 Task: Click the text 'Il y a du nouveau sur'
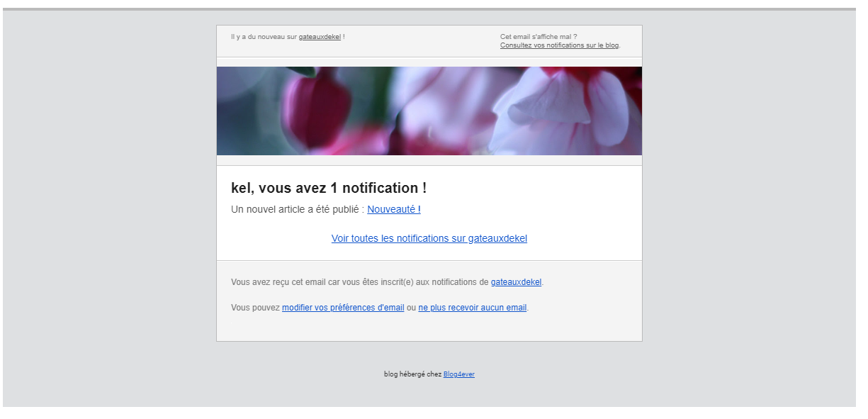[264, 37]
